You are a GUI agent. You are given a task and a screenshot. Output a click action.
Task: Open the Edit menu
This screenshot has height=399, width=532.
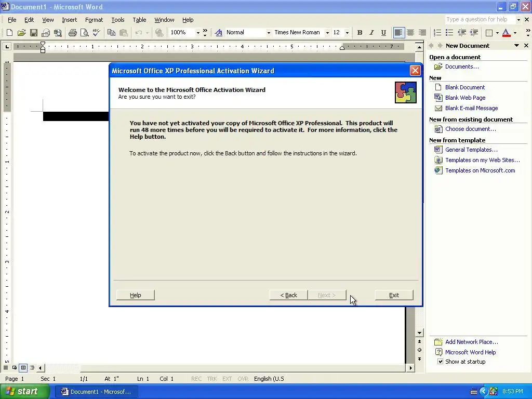coord(29,20)
